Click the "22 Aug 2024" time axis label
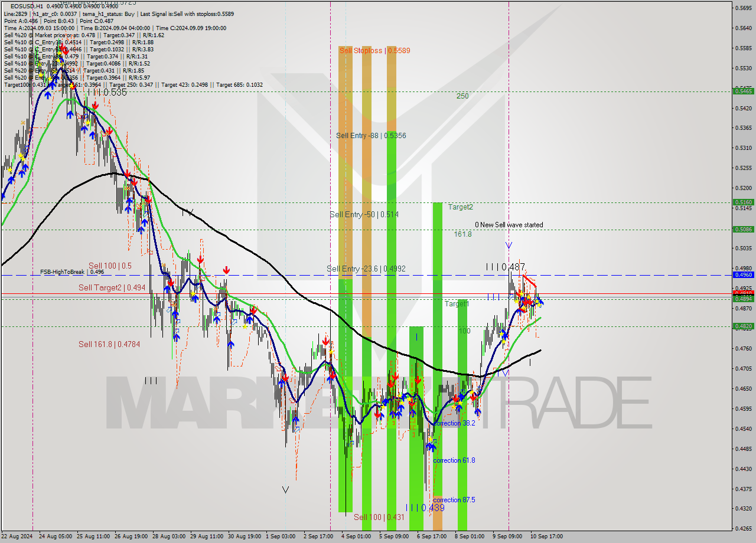Viewport: 756px width, 543px height. pyautogui.click(x=18, y=537)
